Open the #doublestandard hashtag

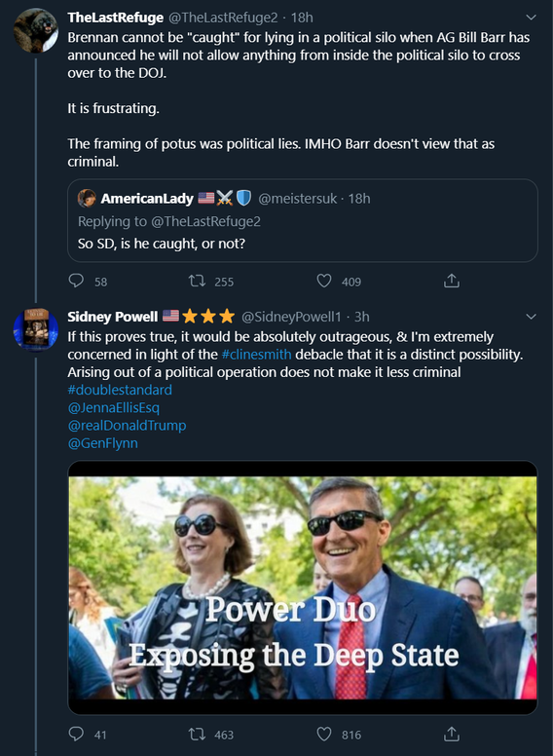(120, 390)
